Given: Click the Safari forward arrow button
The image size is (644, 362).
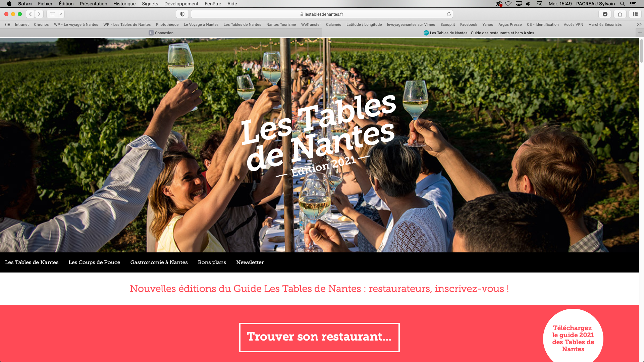Looking at the screenshot, I should (39, 14).
